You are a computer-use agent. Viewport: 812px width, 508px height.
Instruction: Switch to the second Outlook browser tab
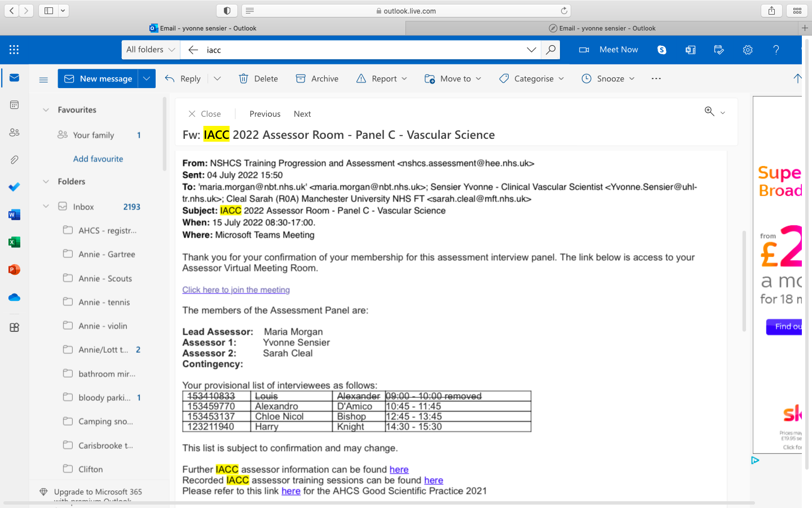[602, 28]
